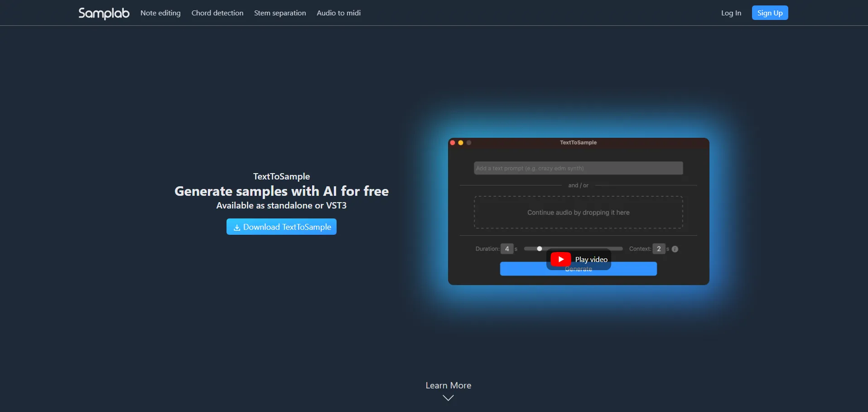Click the audio drop zone area
868x412 pixels.
point(578,213)
